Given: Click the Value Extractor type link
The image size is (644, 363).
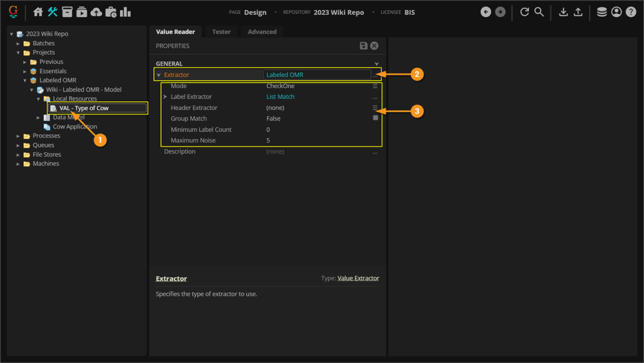Looking at the screenshot, I should 358,279.
